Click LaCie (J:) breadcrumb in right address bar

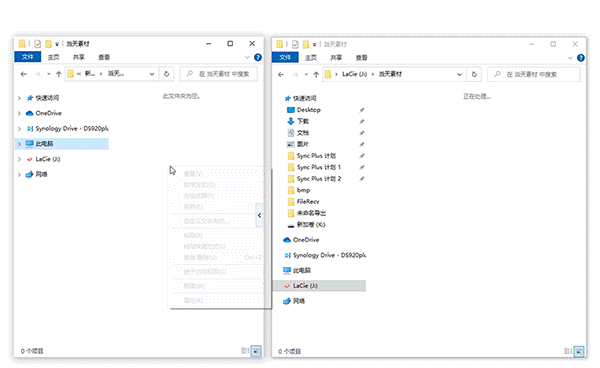(x=354, y=74)
